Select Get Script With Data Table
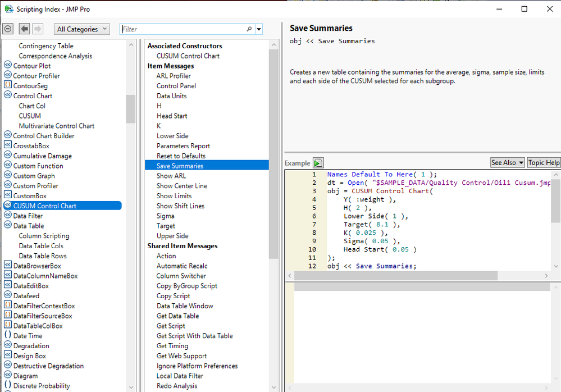This screenshot has height=392, width=561. click(195, 336)
